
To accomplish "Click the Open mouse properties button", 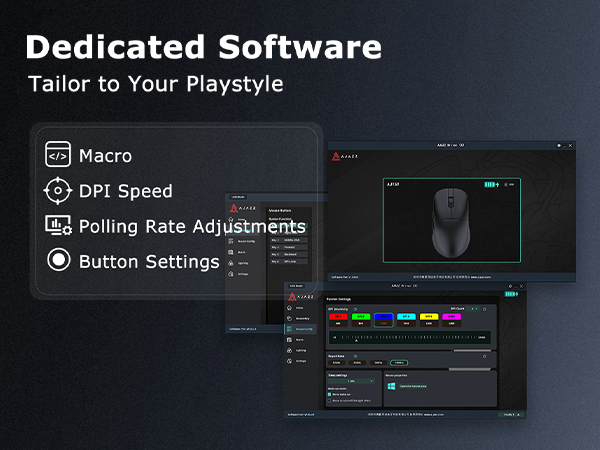I will click(413, 386).
